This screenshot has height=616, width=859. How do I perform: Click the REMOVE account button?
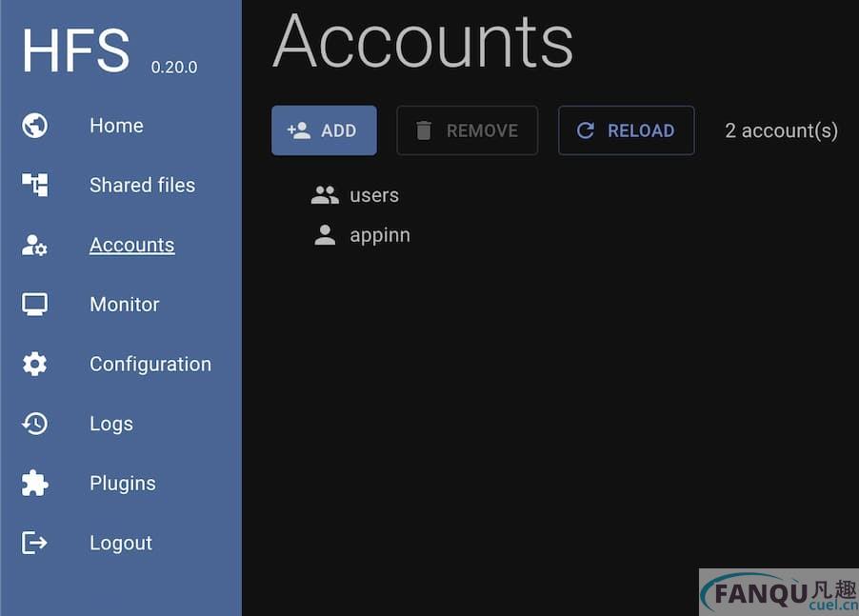[x=467, y=130]
